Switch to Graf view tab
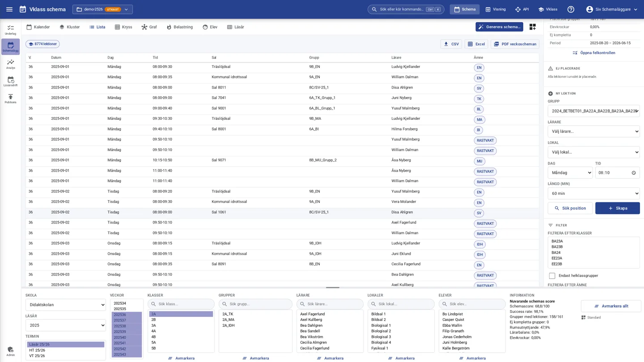This screenshot has width=644, height=362. coord(149,27)
